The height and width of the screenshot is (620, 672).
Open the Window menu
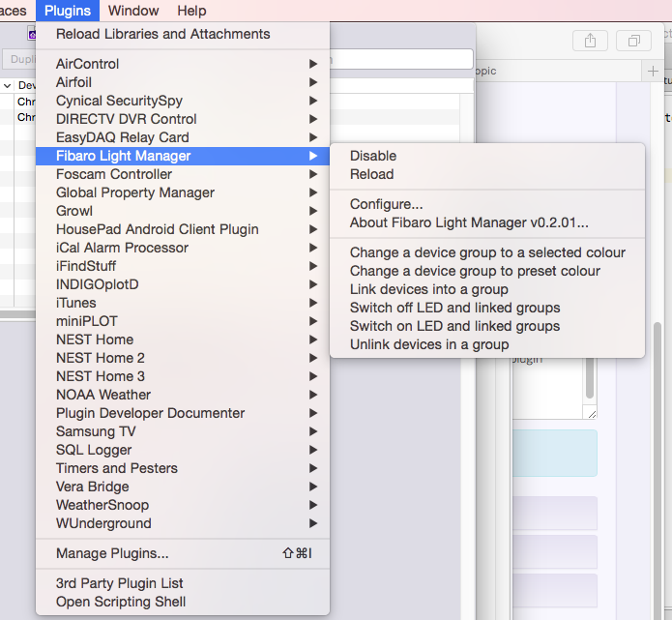pyautogui.click(x=133, y=11)
